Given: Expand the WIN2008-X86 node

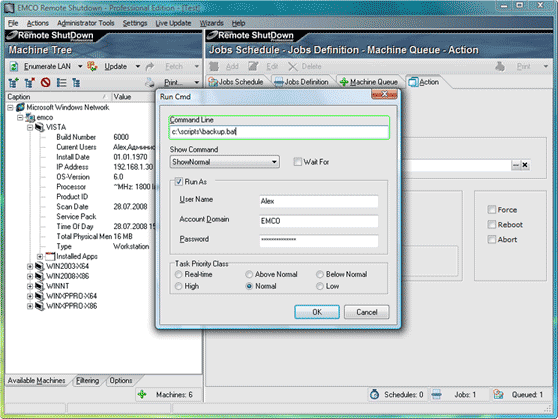Looking at the screenshot, I should 30,276.
